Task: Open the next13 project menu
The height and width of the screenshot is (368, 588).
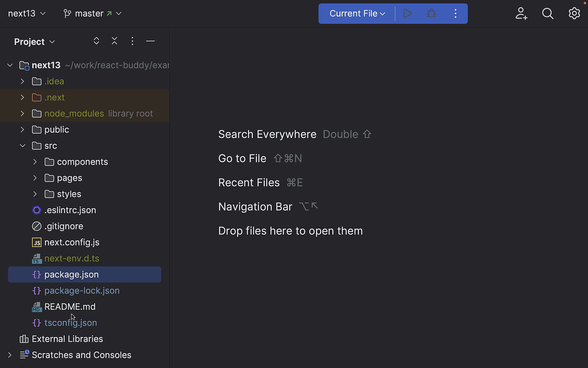Action: pos(27,14)
